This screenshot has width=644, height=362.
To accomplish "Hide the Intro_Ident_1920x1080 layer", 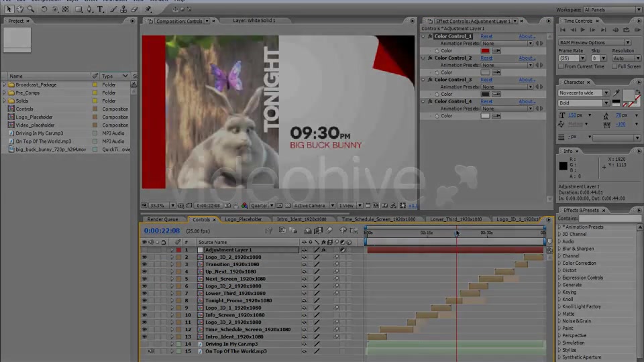I will point(144,337).
